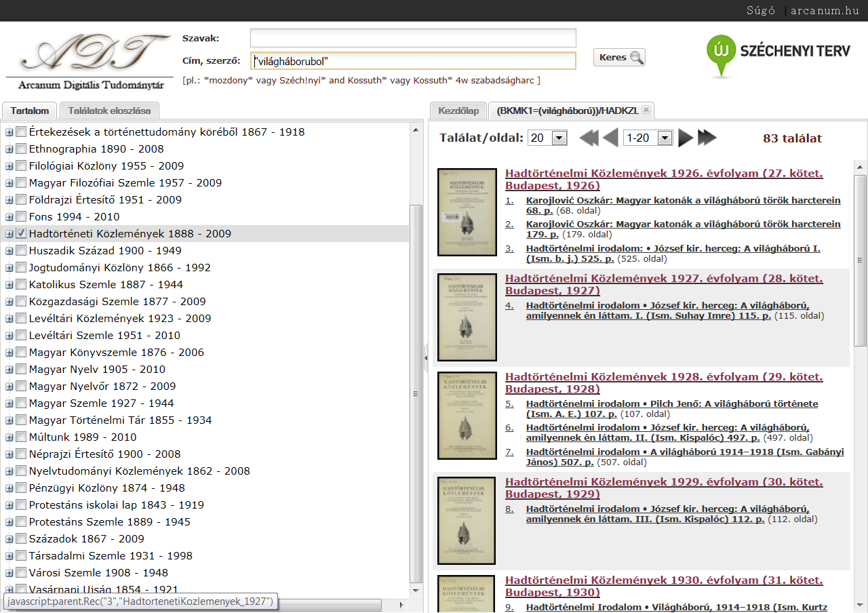Screen dimensions: 868x613
Task: Open Gabányi János 507. p. result
Action: coord(685,457)
